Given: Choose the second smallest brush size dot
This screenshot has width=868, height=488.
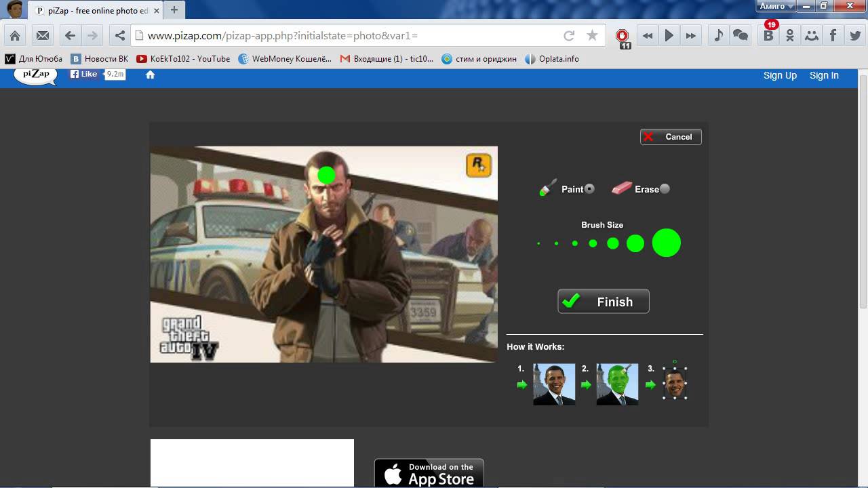Looking at the screenshot, I should pos(556,243).
